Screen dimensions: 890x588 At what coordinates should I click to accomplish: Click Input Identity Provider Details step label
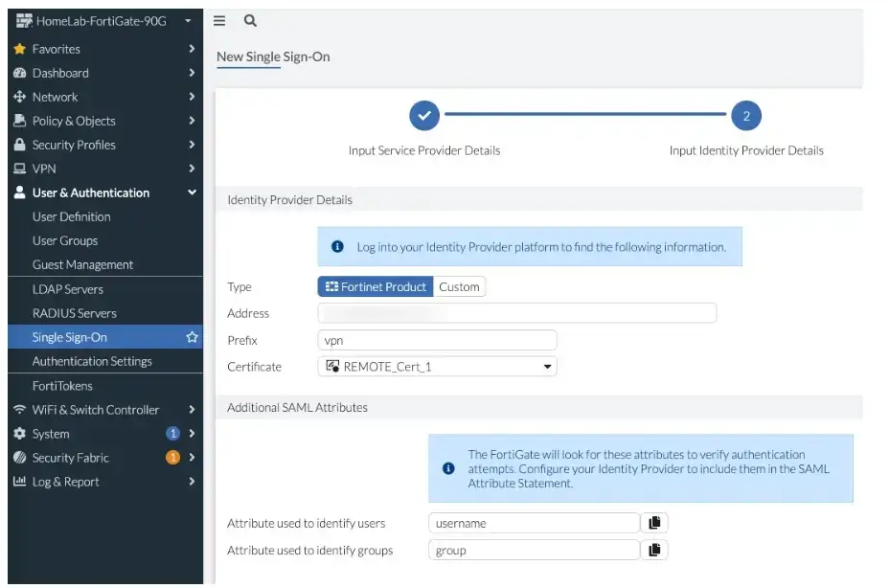[746, 150]
